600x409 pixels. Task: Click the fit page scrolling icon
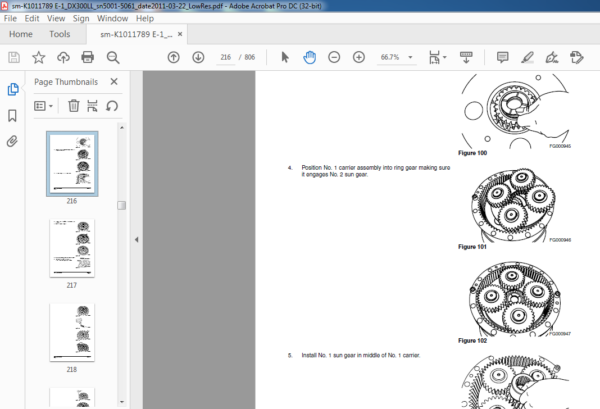click(434, 57)
